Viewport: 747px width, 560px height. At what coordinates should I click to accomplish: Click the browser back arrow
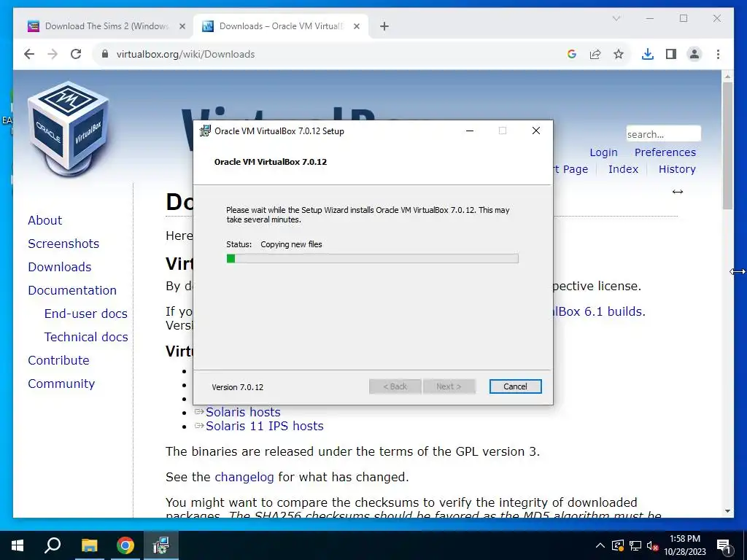29,54
